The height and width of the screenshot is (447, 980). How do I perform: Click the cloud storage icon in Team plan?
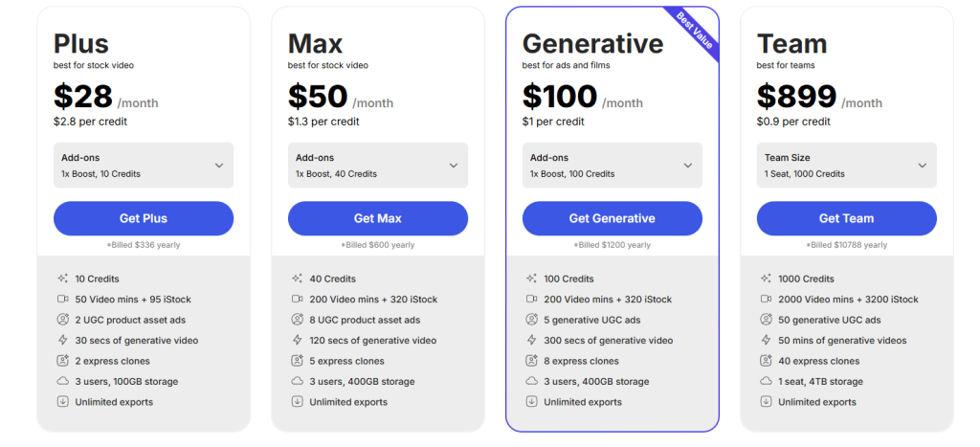[766, 381]
